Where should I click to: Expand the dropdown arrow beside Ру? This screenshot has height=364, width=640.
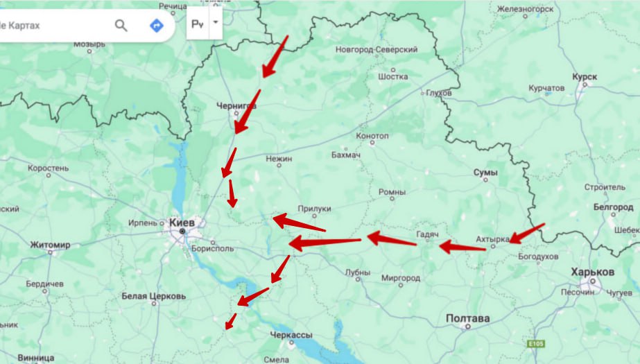coord(216,22)
